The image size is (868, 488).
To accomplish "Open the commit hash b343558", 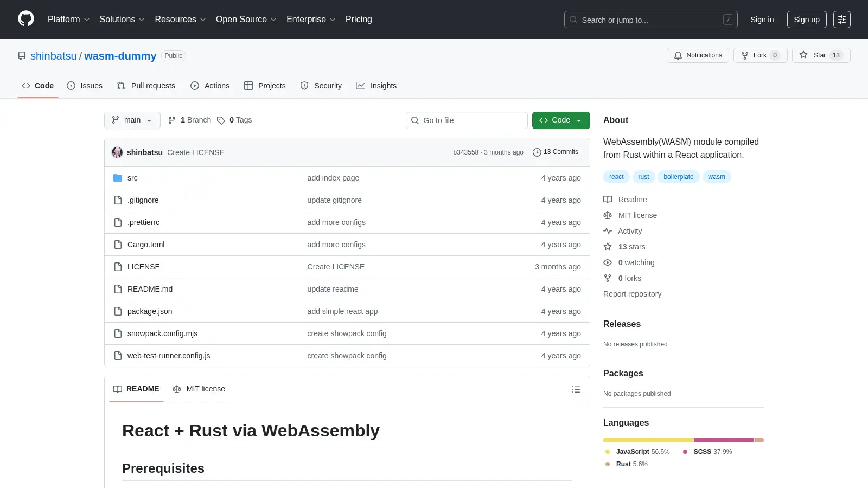I will pyautogui.click(x=466, y=152).
